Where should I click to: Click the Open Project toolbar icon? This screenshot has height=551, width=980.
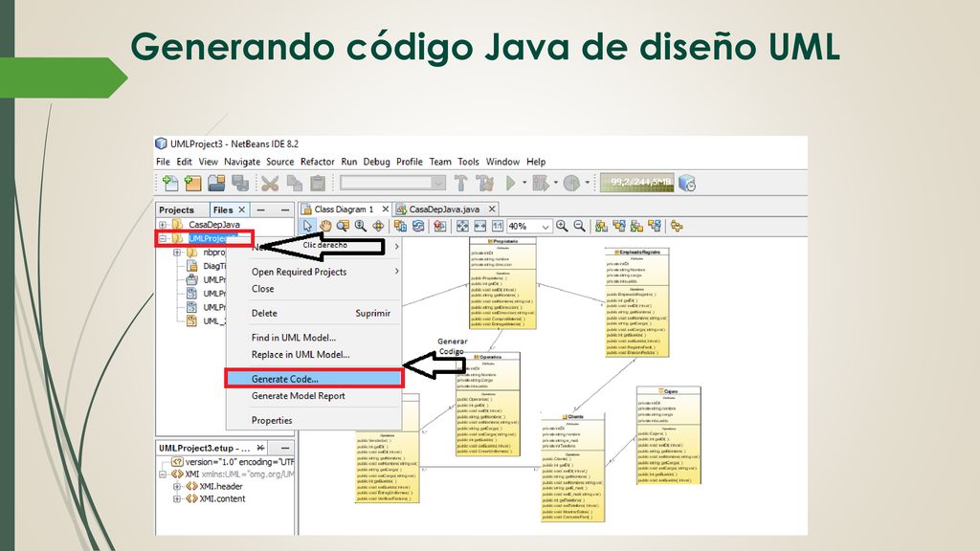216,183
